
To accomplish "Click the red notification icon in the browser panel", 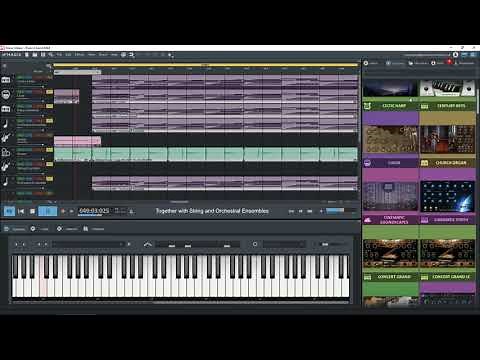I will [x=449, y=62].
